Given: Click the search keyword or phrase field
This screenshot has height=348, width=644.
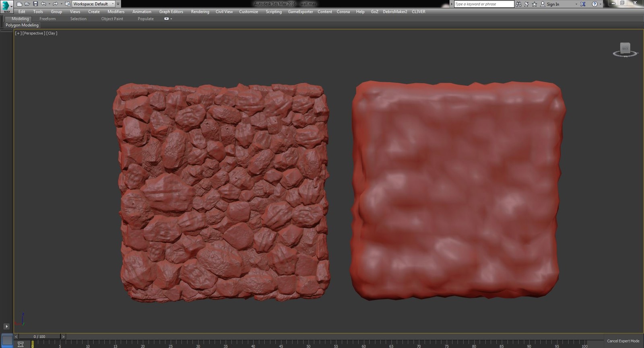Looking at the screenshot, I should tap(484, 4).
